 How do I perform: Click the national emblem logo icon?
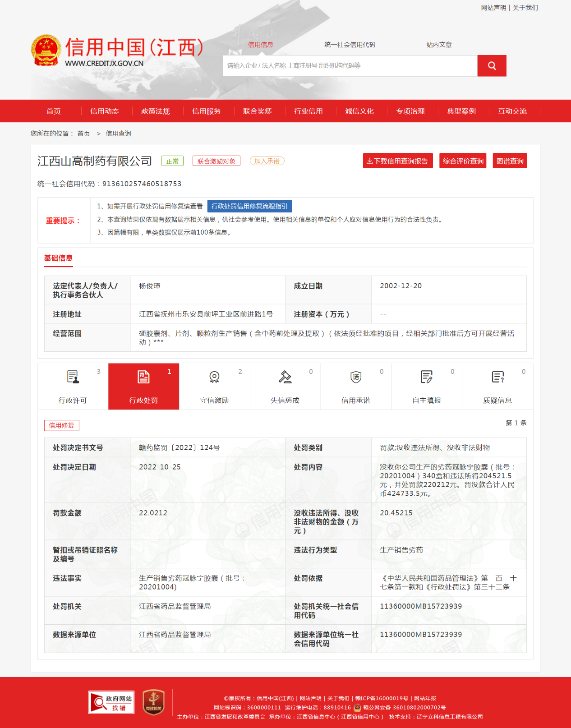[x=46, y=50]
